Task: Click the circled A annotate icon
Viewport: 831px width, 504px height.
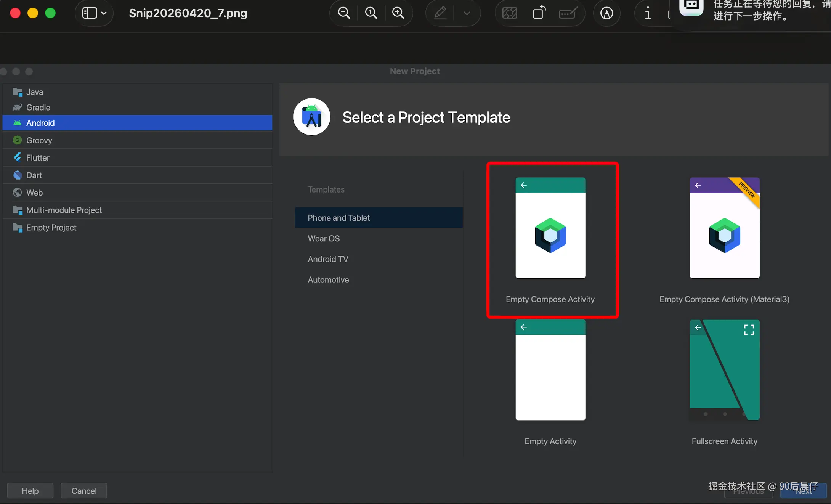Action: pos(606,13)
